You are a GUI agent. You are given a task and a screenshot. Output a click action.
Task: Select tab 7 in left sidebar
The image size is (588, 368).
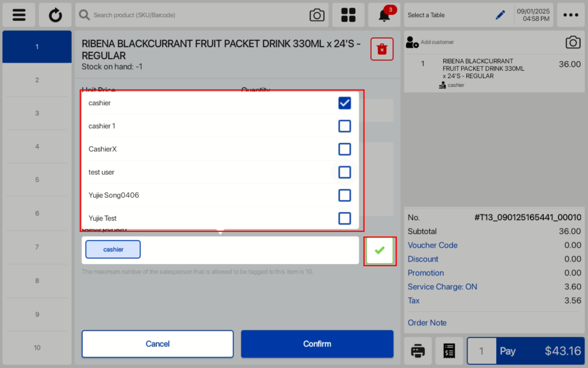click(37, 247)
